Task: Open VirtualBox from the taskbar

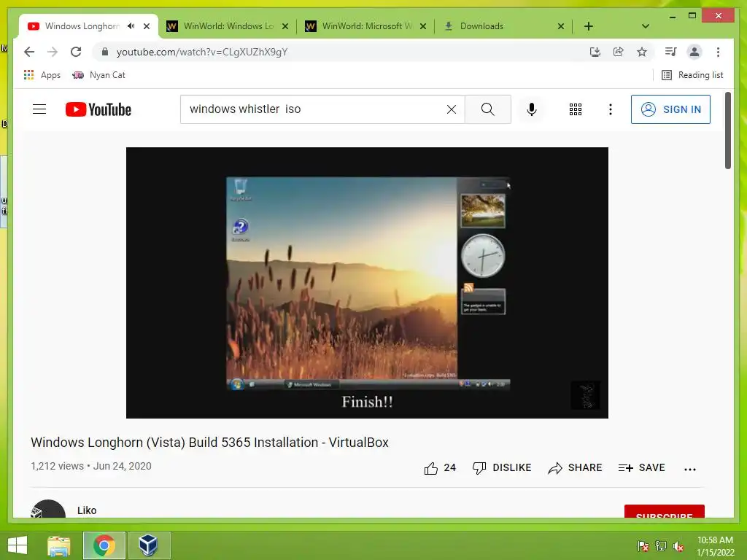Action: point(149,545)
